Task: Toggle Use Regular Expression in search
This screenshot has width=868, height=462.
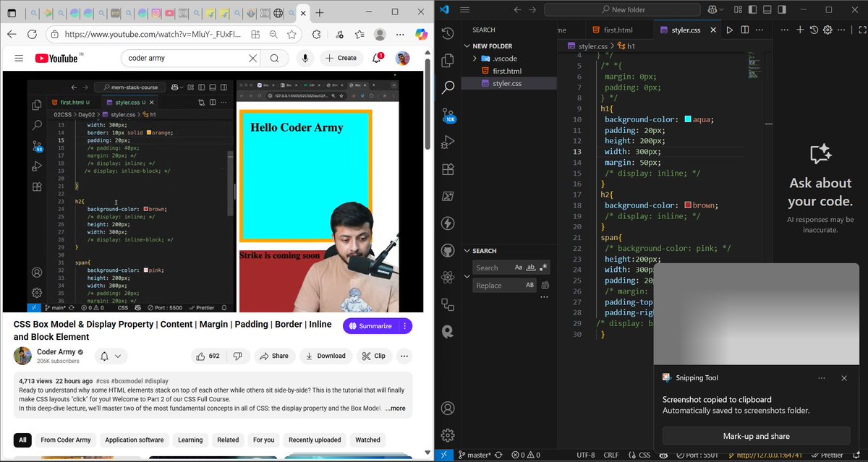Action: pyautogui.click(x=544, y=268)
